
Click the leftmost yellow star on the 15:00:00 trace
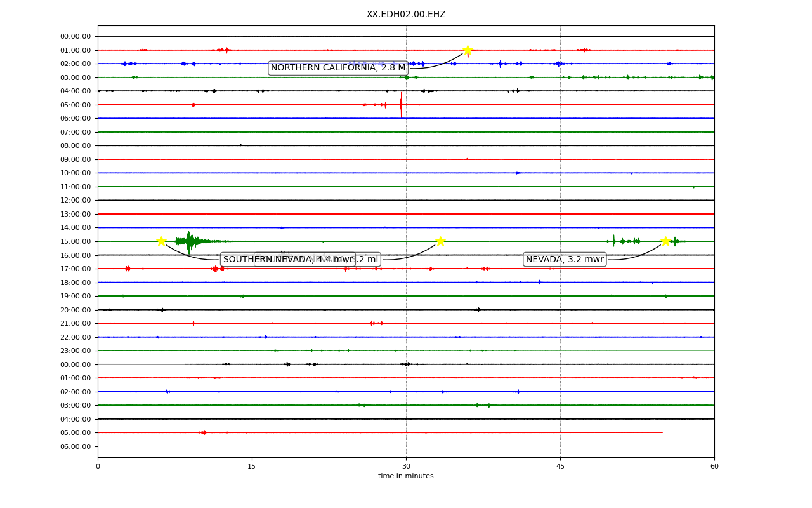161,241
